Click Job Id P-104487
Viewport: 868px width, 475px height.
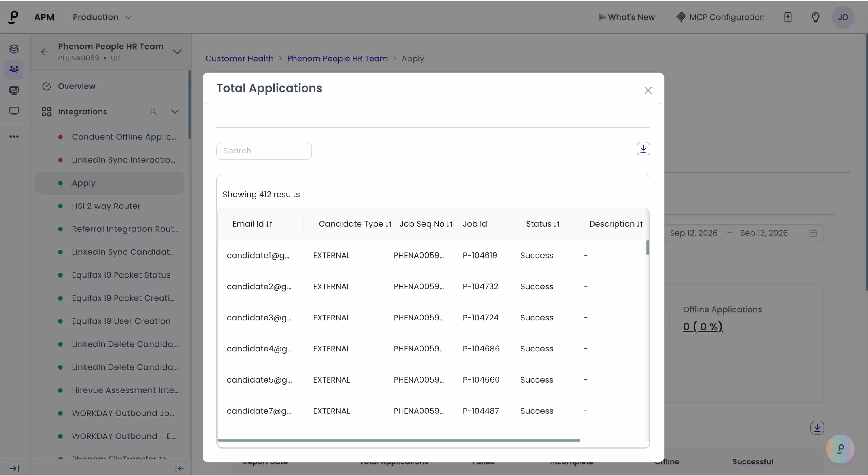(x=481, y=411)
